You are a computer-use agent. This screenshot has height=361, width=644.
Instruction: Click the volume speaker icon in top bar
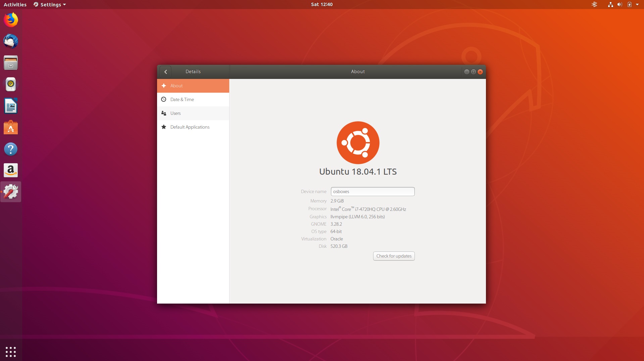tap(620, 4)
